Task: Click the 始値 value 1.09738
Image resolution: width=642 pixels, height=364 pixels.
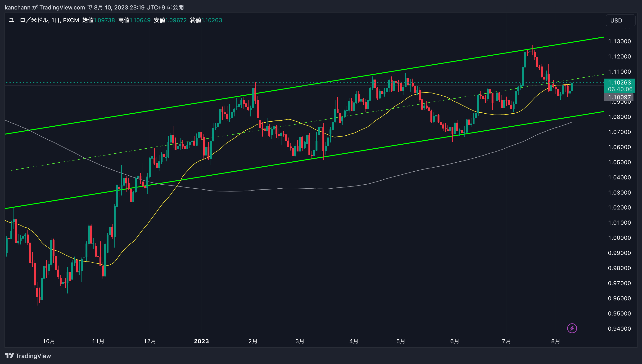Action: coord(104,20)
